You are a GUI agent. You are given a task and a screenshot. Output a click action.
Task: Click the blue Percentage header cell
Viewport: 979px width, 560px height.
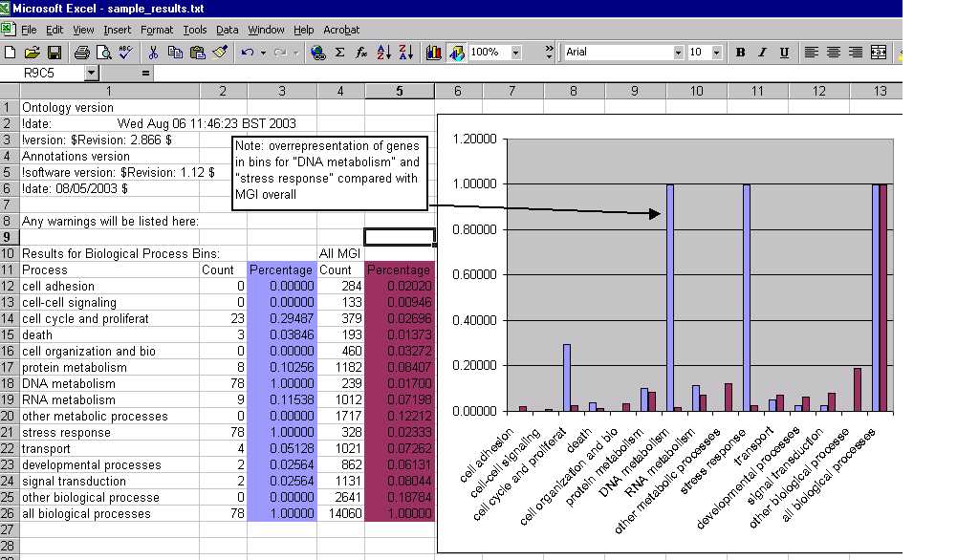tap(282, 269)
